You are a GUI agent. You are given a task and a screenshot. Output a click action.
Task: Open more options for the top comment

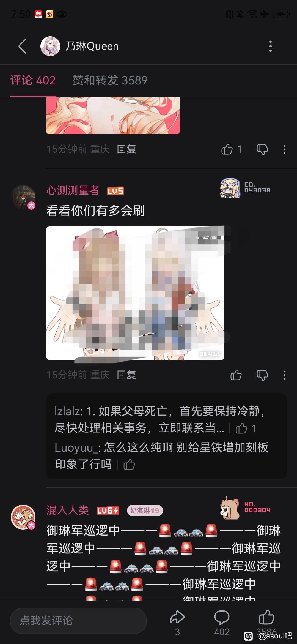click(284, 149)
